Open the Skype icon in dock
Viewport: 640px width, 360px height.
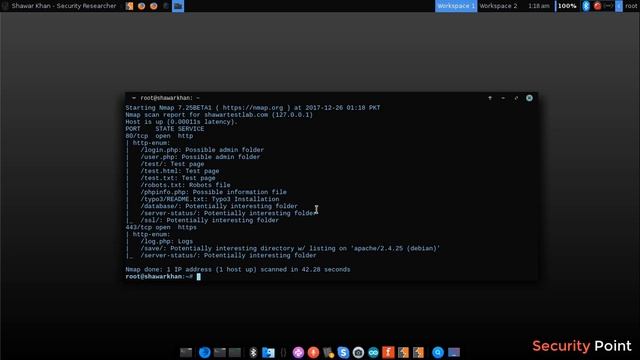tap(343, 352)
